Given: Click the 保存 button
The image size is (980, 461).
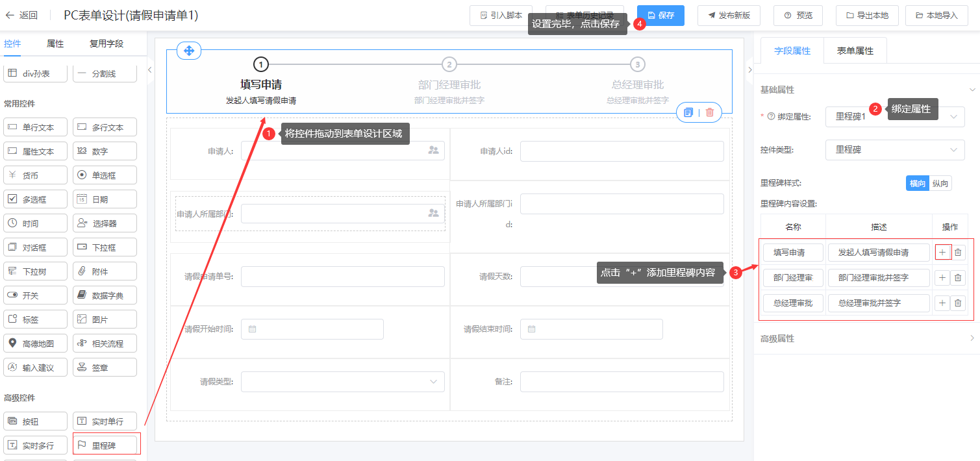Looking at the screenshot, I should [x=660, y=16].
